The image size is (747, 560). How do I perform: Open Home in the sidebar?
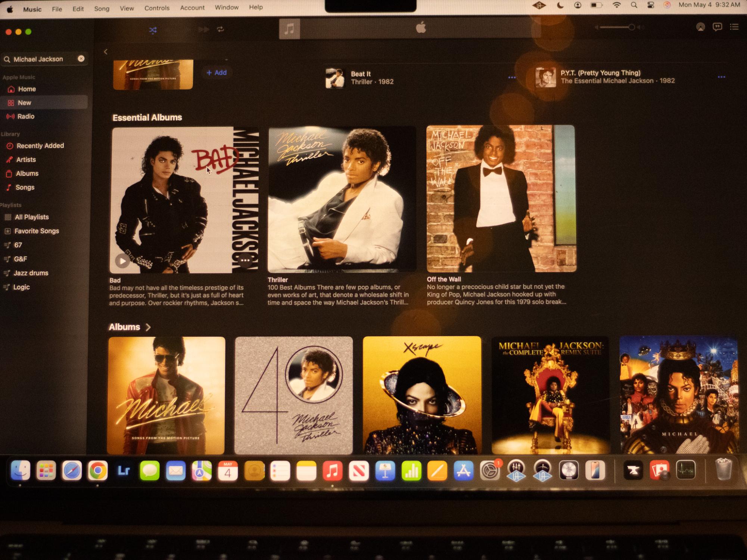point(44,89)
